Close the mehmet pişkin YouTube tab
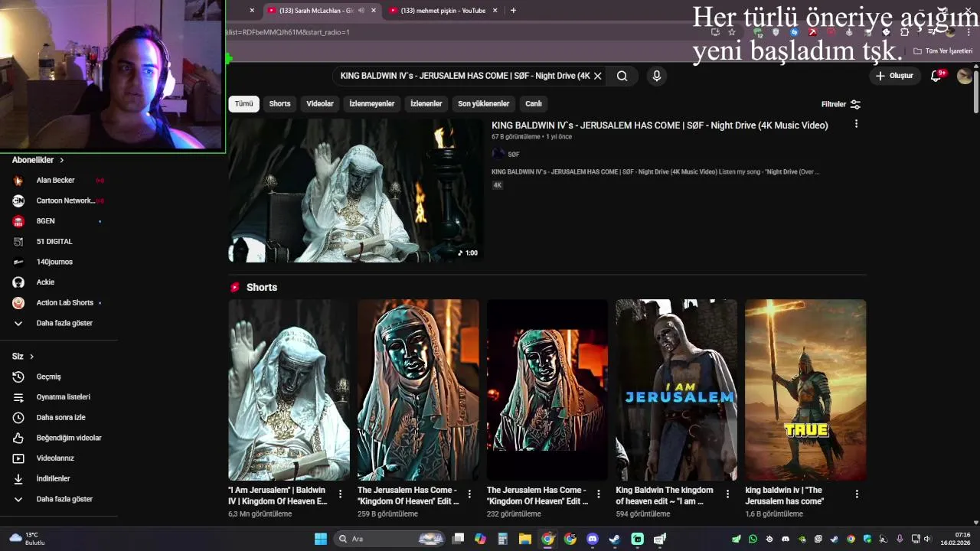 click(x=495, y=11)
